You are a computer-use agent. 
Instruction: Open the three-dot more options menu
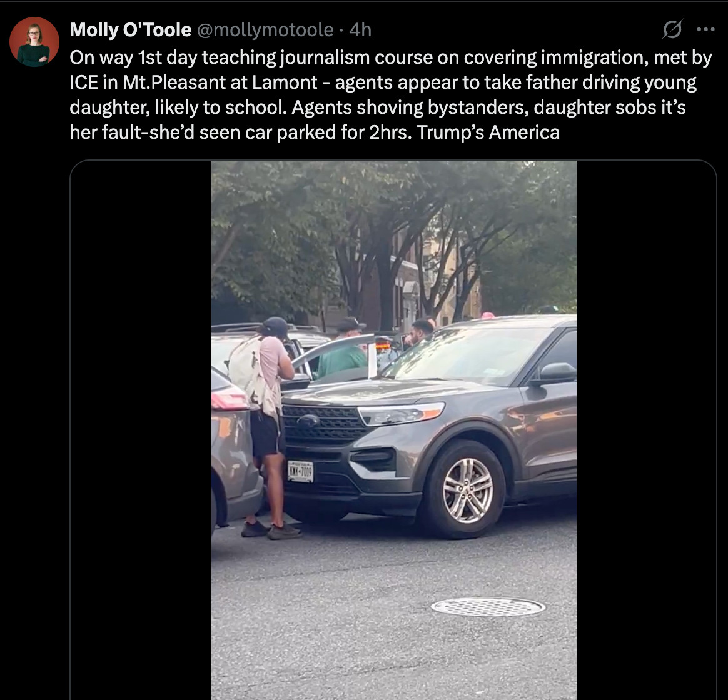click(x=705, y=30)
